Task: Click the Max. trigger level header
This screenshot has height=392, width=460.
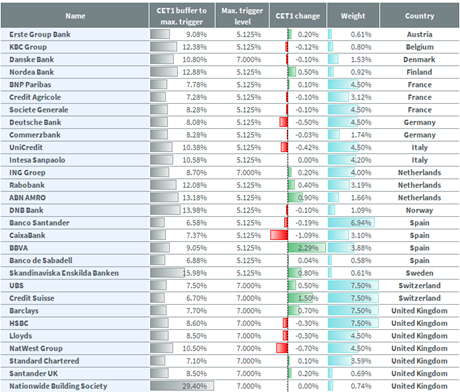Action: (x=242, y=16)
